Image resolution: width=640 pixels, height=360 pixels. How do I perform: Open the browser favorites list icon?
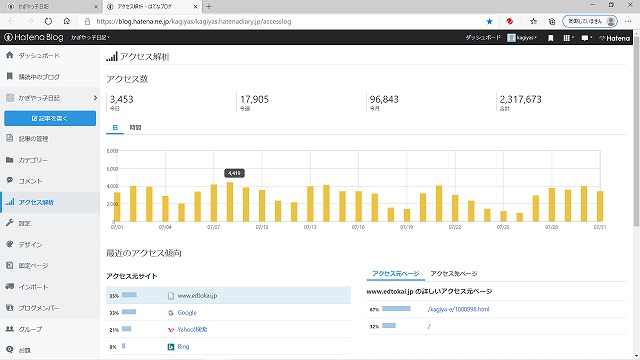pyautogui.click(x=533, y=21)
